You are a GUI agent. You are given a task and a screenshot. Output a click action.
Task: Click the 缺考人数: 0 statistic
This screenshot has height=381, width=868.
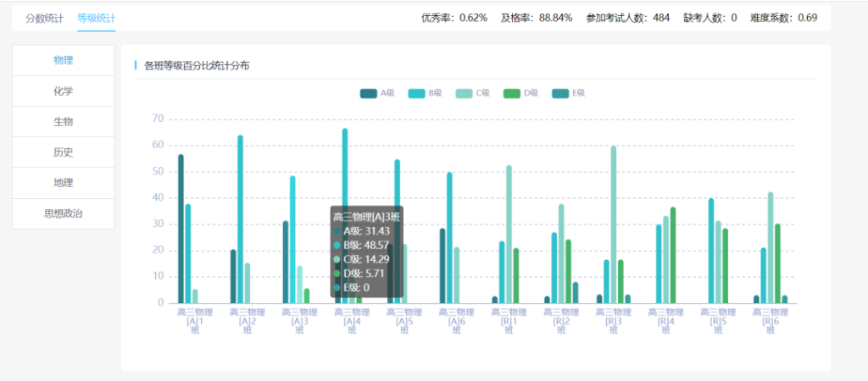pyautogui.click(x=710, y=19)
